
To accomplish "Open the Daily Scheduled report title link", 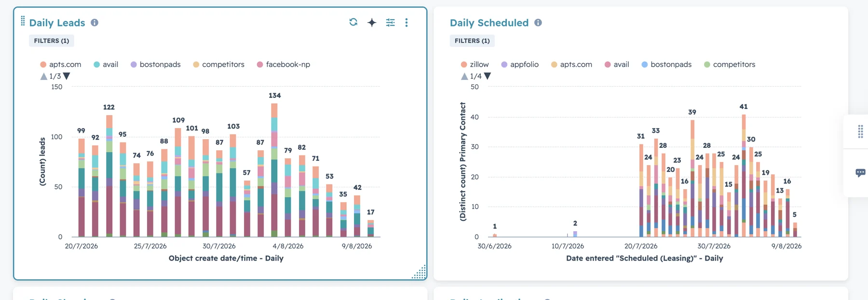I will coord(489,23).
